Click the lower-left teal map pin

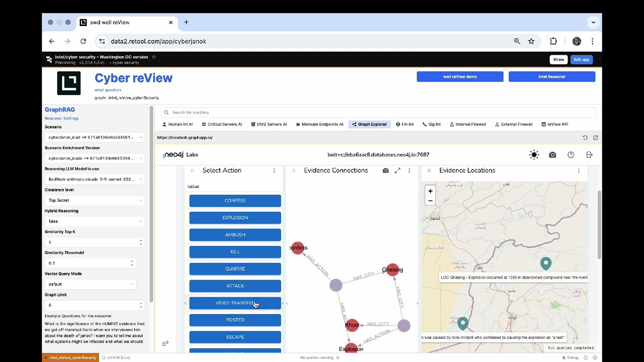[x=463, y=323]
